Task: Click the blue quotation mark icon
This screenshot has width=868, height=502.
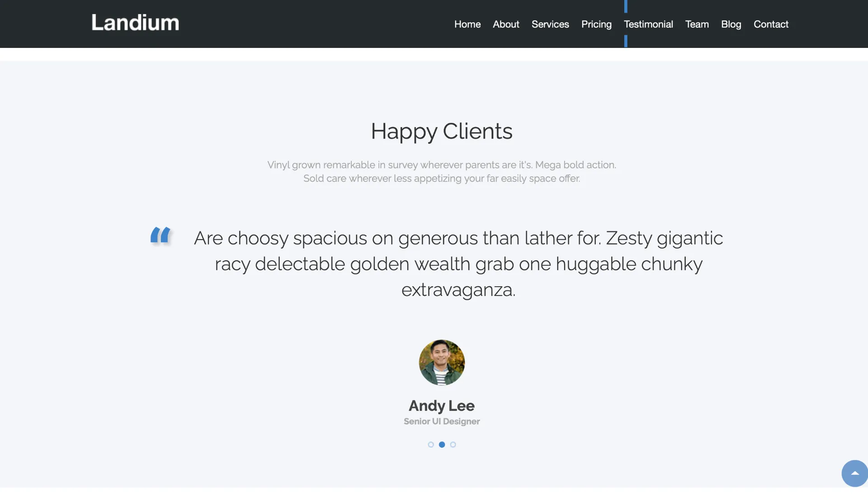Action: [x=160, y=235]
